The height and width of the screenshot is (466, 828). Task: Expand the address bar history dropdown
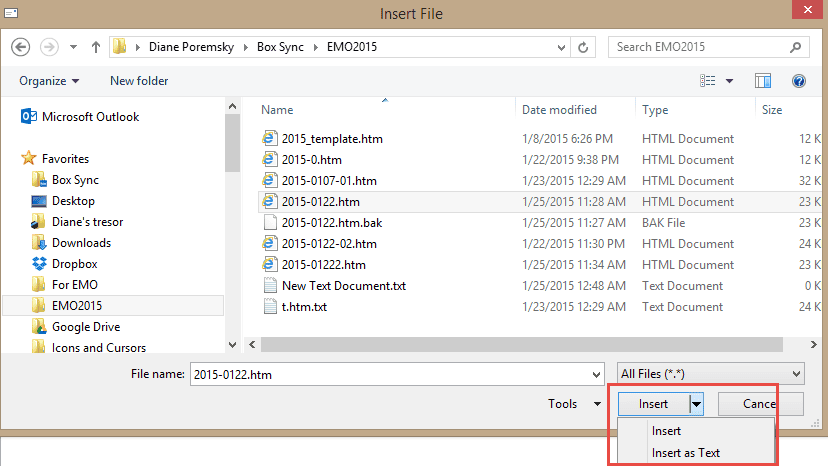(561, 48)
